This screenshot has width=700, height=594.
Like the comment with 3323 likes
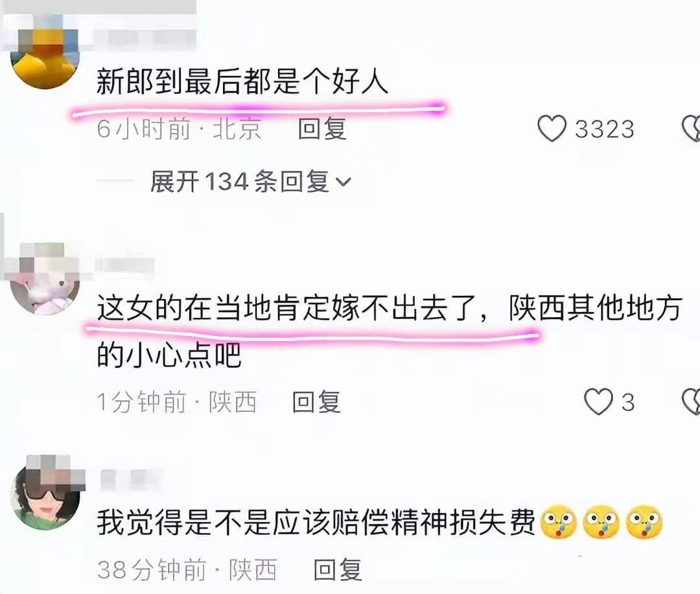[552, 128]
